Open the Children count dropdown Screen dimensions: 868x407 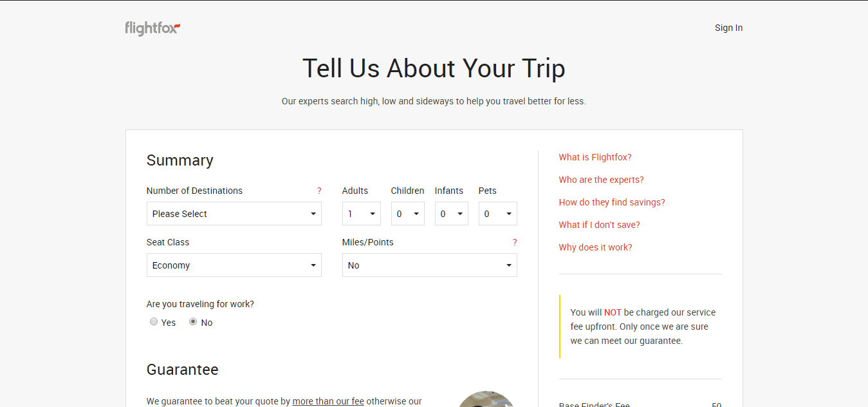408,214
